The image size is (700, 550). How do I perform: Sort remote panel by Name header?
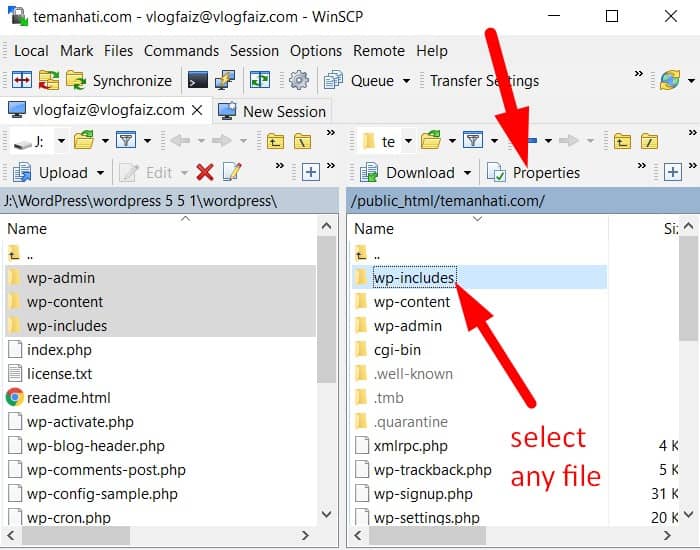click(374, 229)
